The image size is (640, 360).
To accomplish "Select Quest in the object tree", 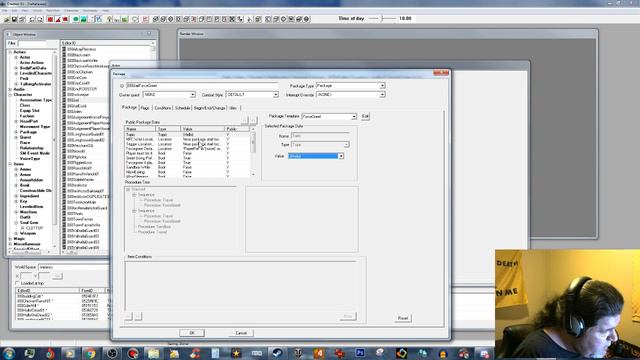I will click(x=25, y=137).
